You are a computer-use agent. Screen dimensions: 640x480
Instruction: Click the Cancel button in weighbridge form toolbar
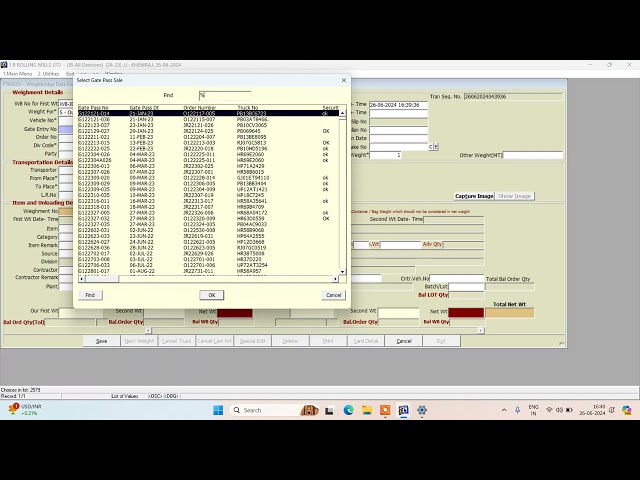[404, 341]
